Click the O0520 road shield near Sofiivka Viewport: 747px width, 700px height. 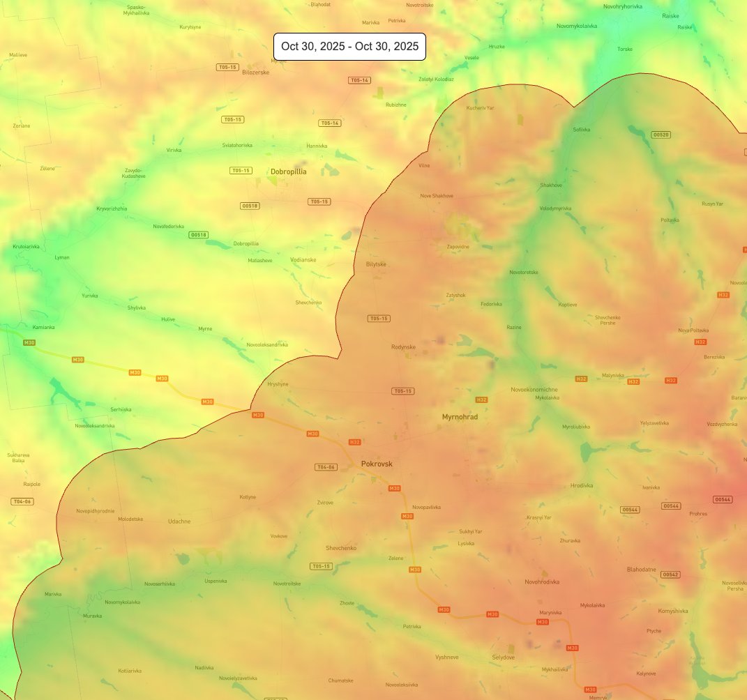pyautogui.click(x=661, y=135)
